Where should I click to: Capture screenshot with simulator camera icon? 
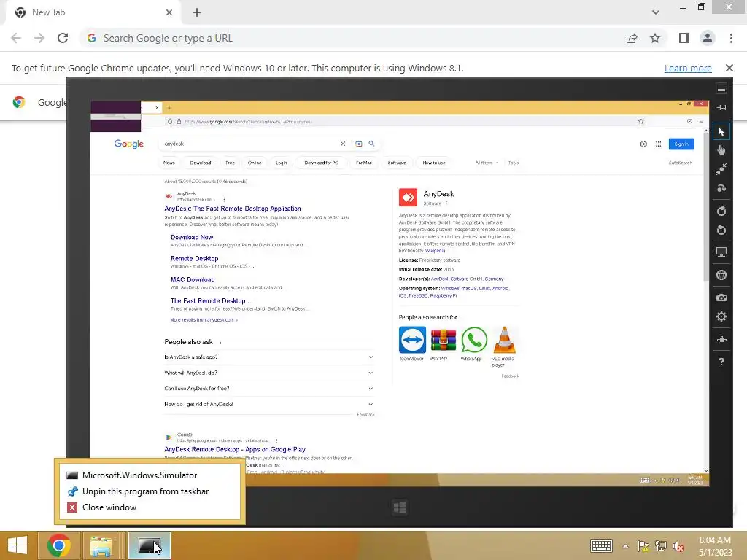coord(721,297)
